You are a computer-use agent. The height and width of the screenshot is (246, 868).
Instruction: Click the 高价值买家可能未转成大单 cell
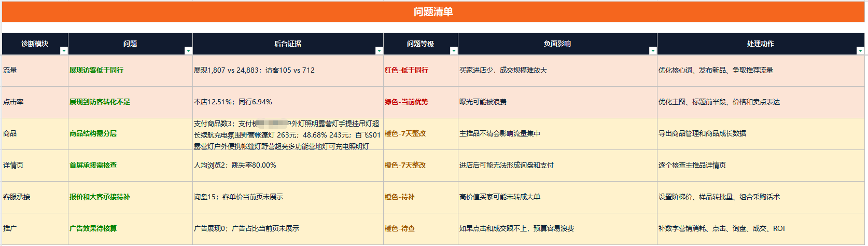pos(557,197)
